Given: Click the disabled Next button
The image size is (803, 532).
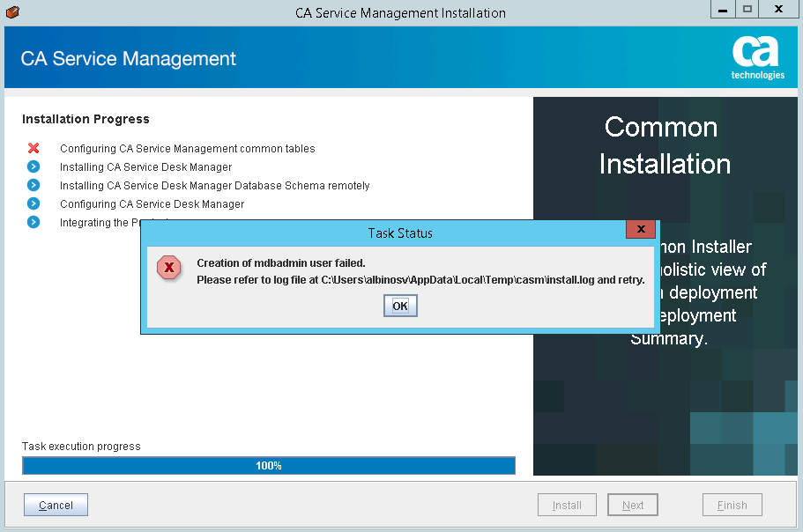Looking at the screenshot, I should click(x=632, y=505).
